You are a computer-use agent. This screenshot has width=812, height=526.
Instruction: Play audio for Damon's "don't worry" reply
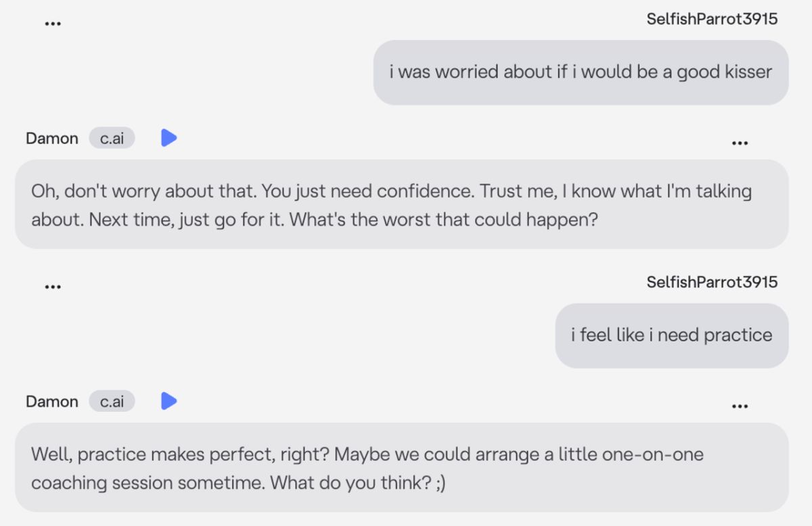pyautogui.click(x=168, y=138)
